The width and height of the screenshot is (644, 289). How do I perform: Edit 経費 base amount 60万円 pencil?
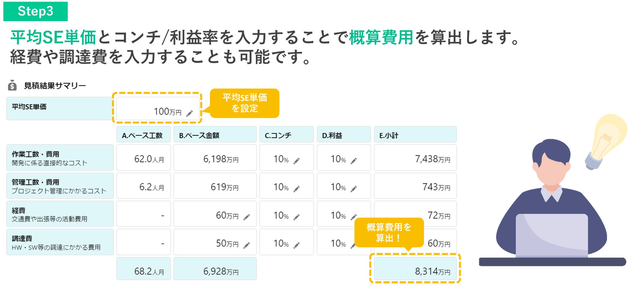pyautogui.click(x=247, y=217)
